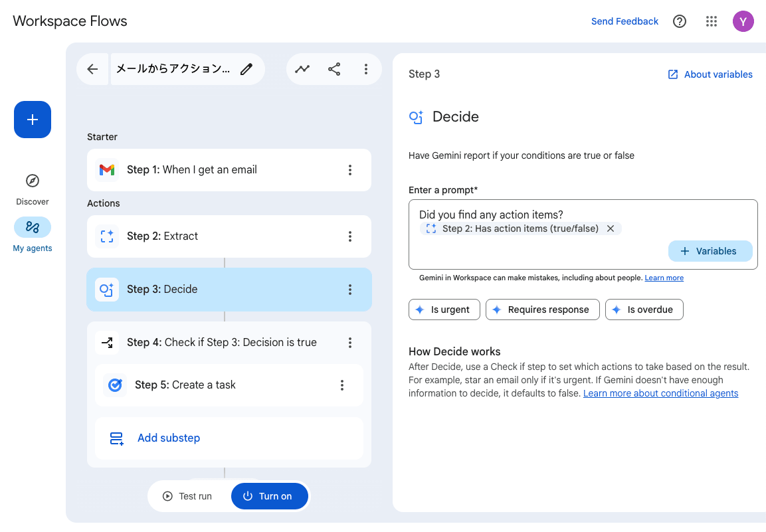The image size is (766, 532).
Task: Open Discover compass icon
Action: pos(33,181)
